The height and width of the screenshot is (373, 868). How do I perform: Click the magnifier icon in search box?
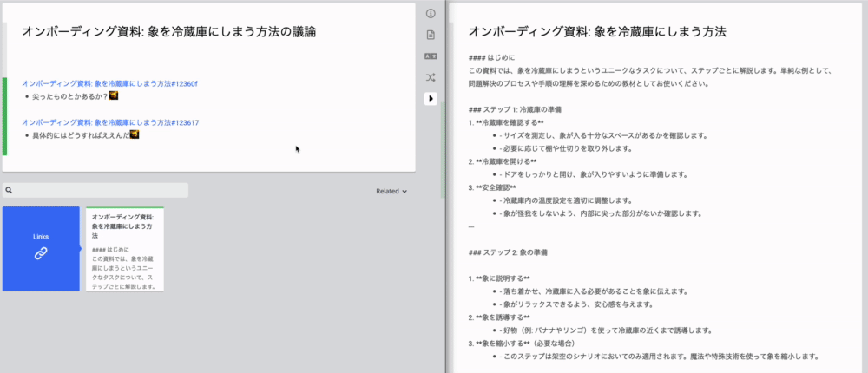pos(9,190)
